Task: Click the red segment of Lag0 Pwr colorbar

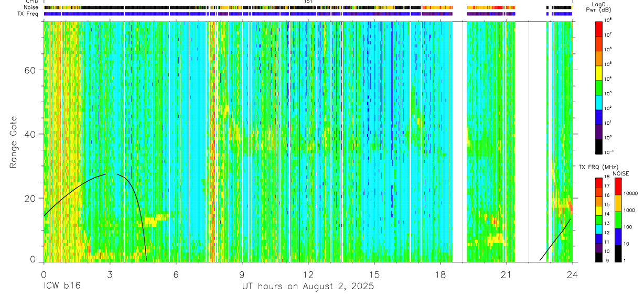Action: coord(599,28)
